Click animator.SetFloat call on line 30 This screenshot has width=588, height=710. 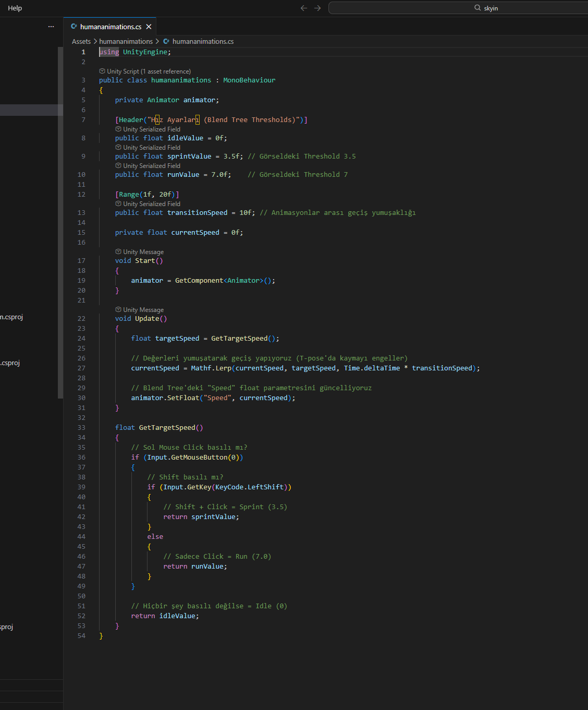pos(165,398)
